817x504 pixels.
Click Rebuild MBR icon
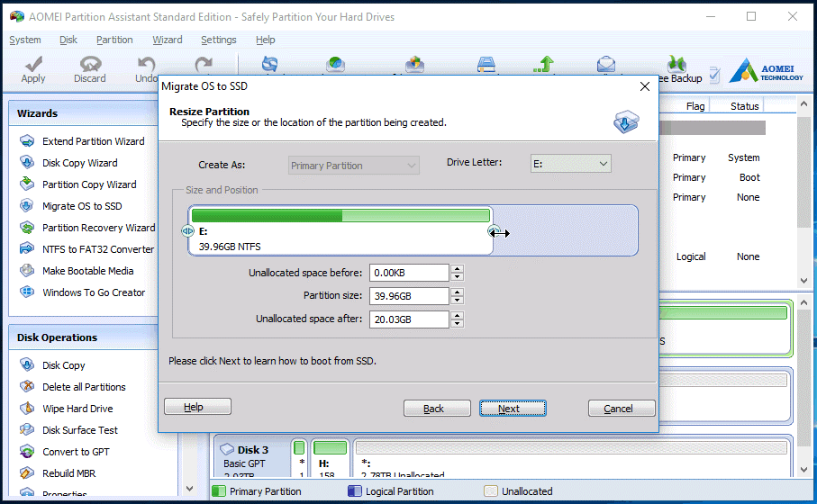coord(27,473)
